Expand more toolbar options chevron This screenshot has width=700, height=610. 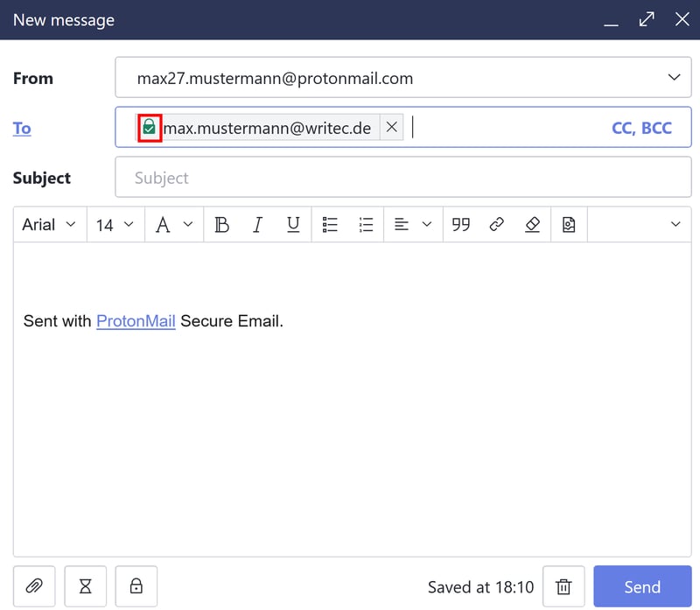tap(675, 225)
